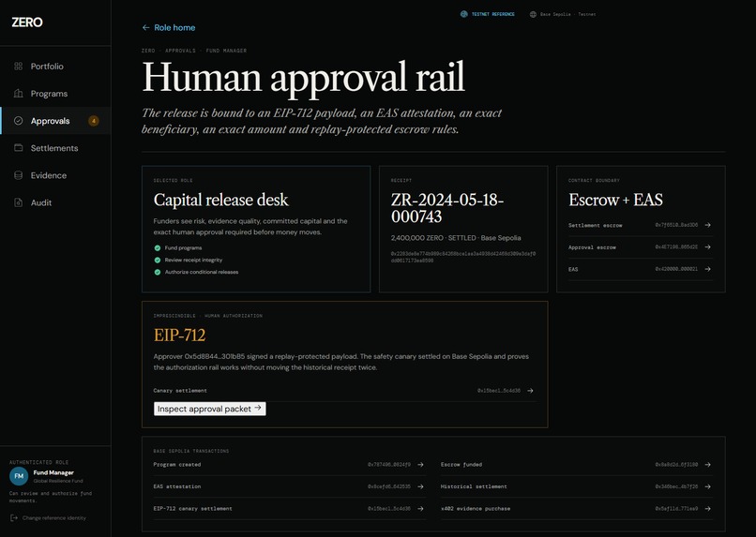Click the Portfolio grid icon in sidebar
This screenshot has width=756, height=537.
[x=19, y=67]
